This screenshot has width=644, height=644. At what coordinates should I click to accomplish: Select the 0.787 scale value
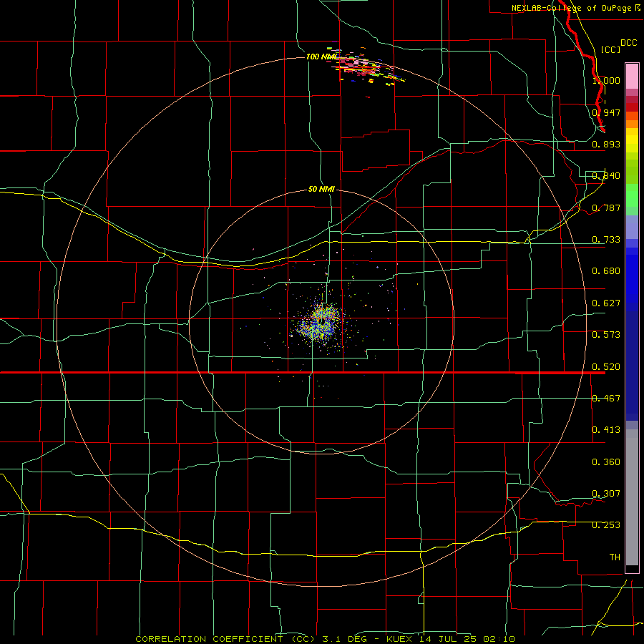click(x=606, y=208)
